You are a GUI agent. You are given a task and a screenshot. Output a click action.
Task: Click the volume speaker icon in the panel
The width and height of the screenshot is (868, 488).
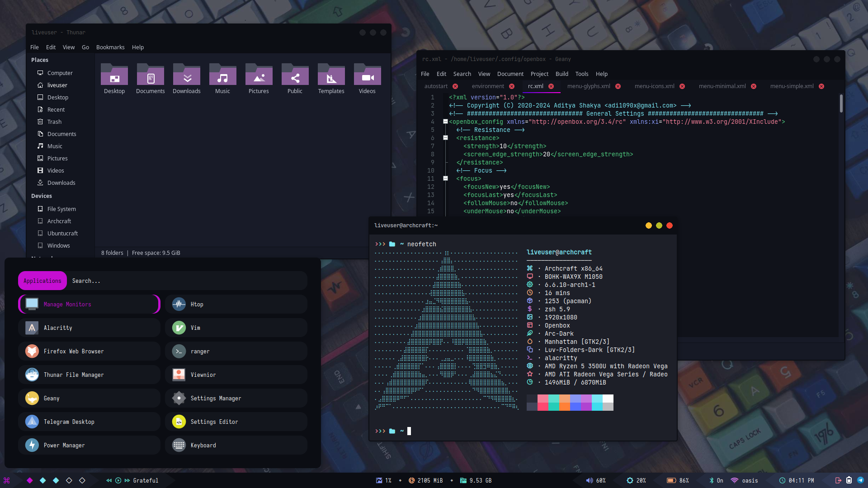click(x=589, y=480)
